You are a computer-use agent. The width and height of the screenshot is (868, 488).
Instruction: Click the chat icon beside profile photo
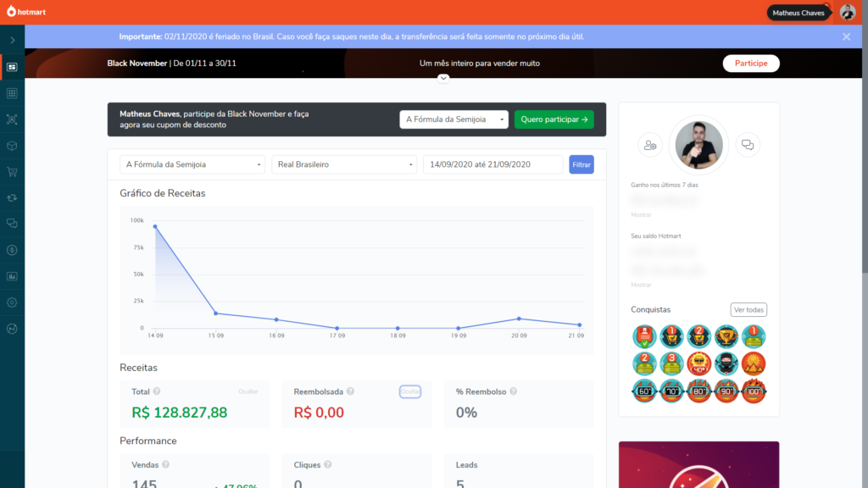[748, 145]
